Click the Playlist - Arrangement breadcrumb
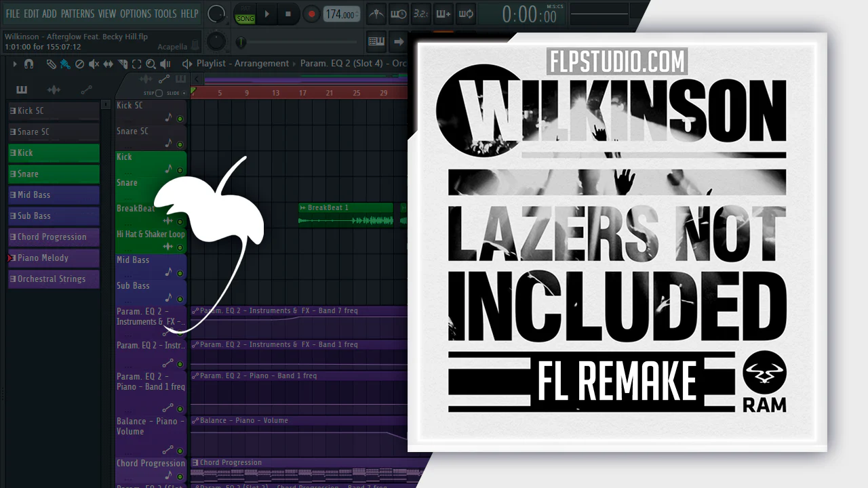The height and width of the screenshot is (488, 868). pos(243,64)
